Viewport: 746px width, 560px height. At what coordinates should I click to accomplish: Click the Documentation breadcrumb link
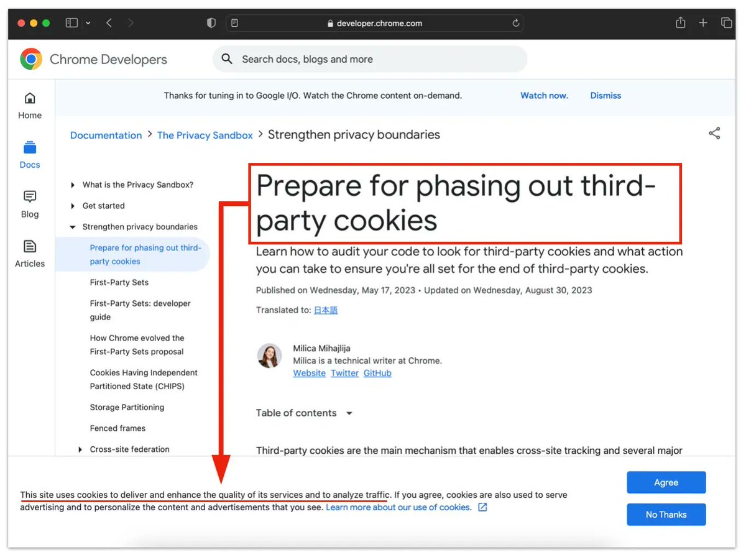click(106, 135)
